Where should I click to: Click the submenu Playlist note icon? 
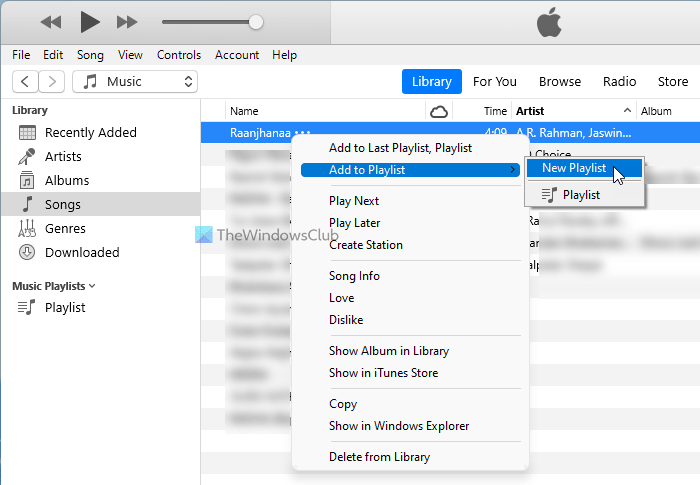[550, 195]
